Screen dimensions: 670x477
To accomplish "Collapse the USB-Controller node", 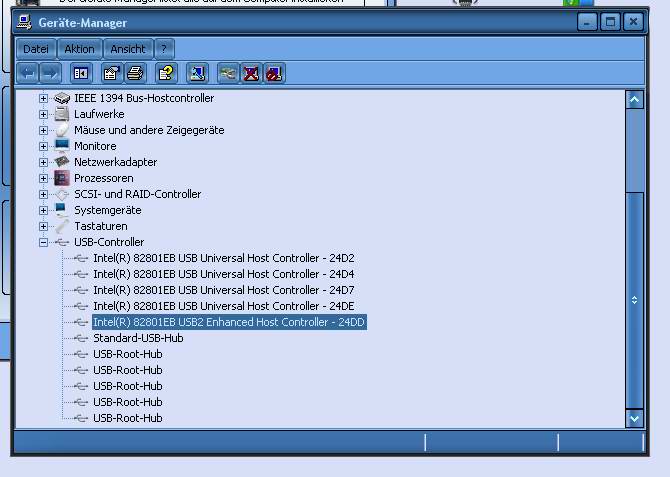I will 43,242.
